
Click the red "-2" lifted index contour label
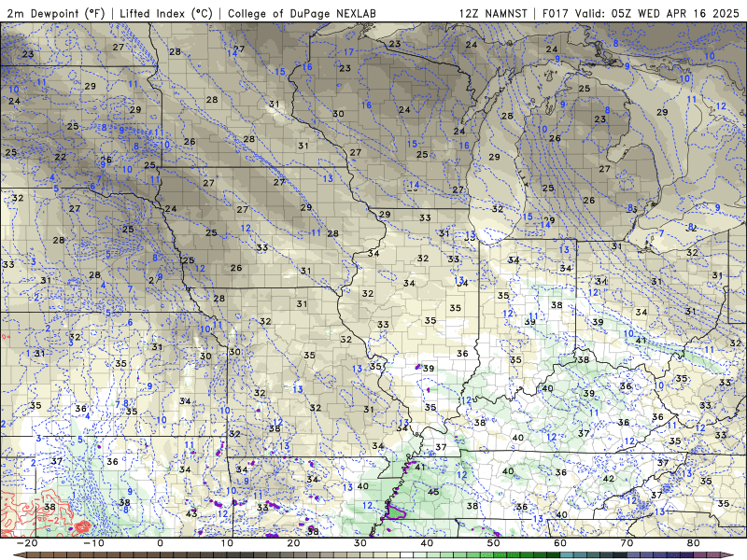(55, 520)
